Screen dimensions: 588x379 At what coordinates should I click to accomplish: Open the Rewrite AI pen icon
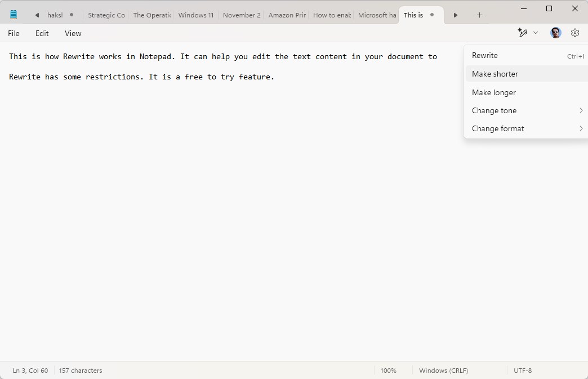tap(522, 33)
